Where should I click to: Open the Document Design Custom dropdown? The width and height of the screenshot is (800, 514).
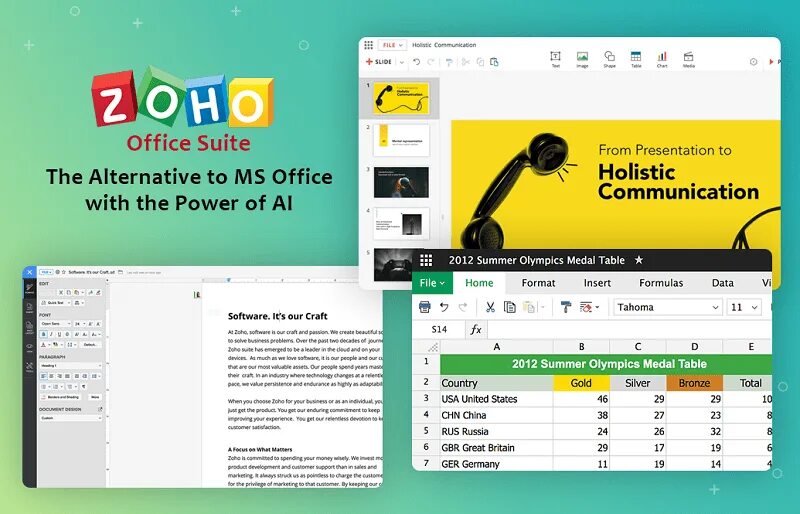[x=71, y=418]
